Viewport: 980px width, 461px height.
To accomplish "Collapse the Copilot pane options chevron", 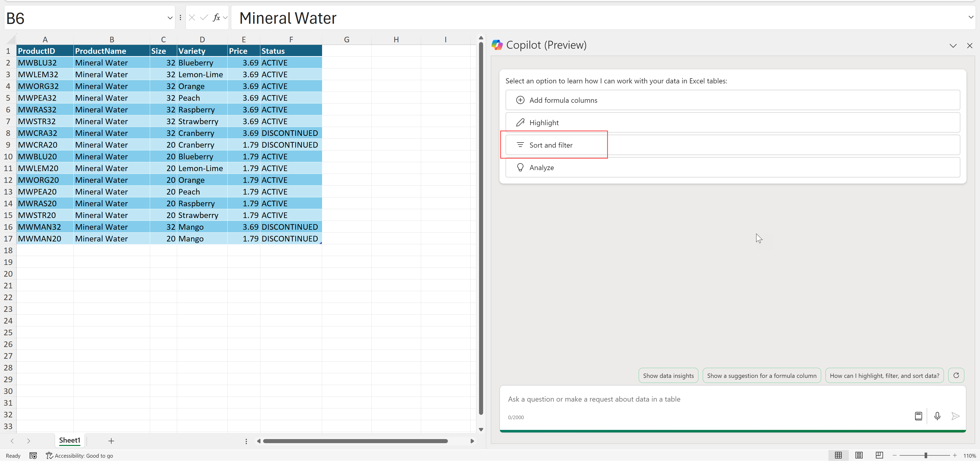I will point(953,46).
